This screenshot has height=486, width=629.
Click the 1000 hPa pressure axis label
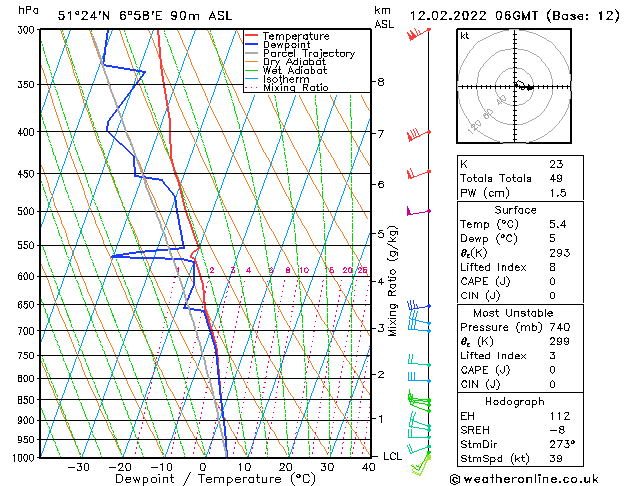(x=24, y=458)
